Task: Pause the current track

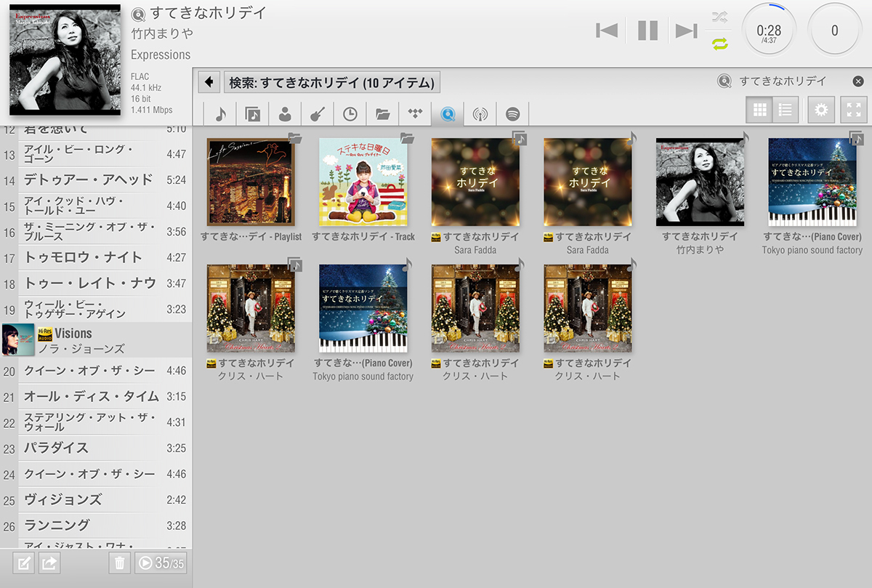Action: coord(647,31)
